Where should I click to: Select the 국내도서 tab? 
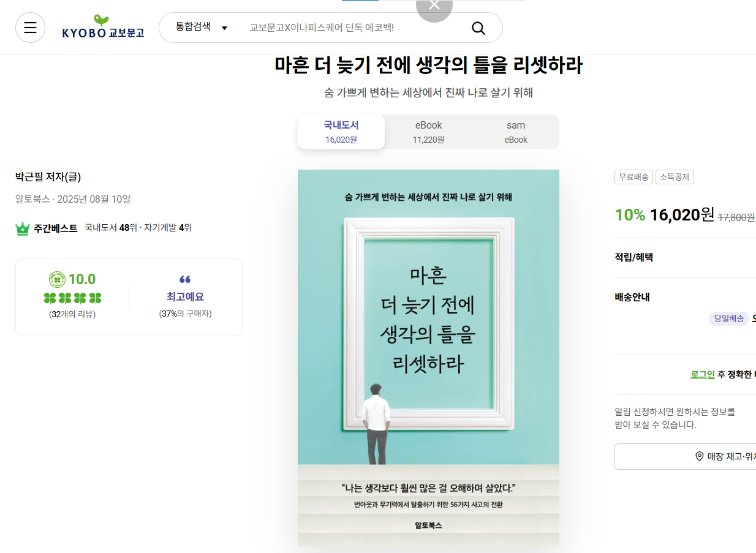click(x=341, y=132)
